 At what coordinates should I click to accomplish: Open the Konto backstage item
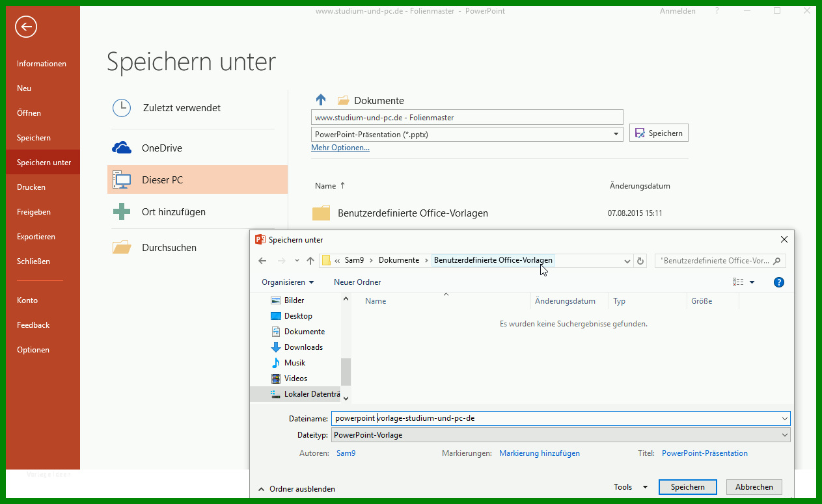pos(27,300)
